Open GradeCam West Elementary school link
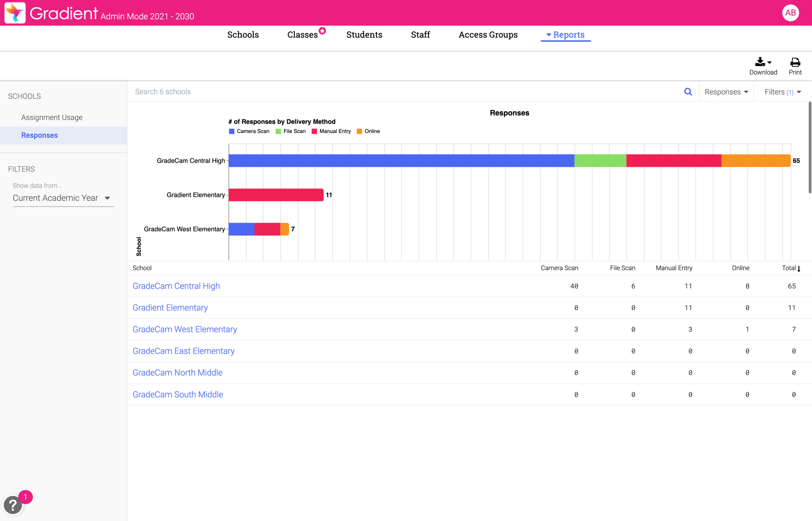Screen dimensions: 812x521 coord(185,329)
